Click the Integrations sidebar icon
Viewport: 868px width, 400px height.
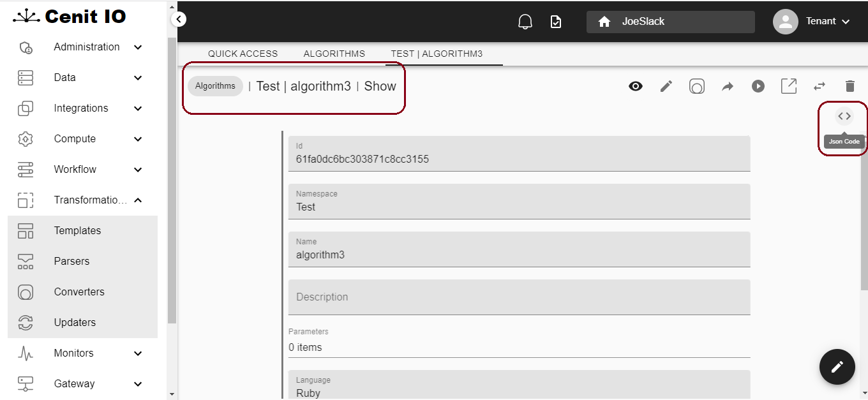tap(26, 108)
